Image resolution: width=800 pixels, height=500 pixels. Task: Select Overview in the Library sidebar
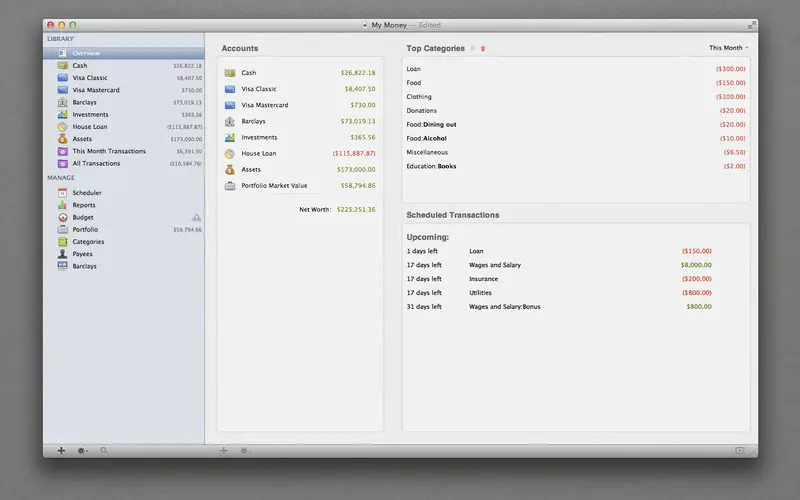pyautogui.click(x=124, y=53)
